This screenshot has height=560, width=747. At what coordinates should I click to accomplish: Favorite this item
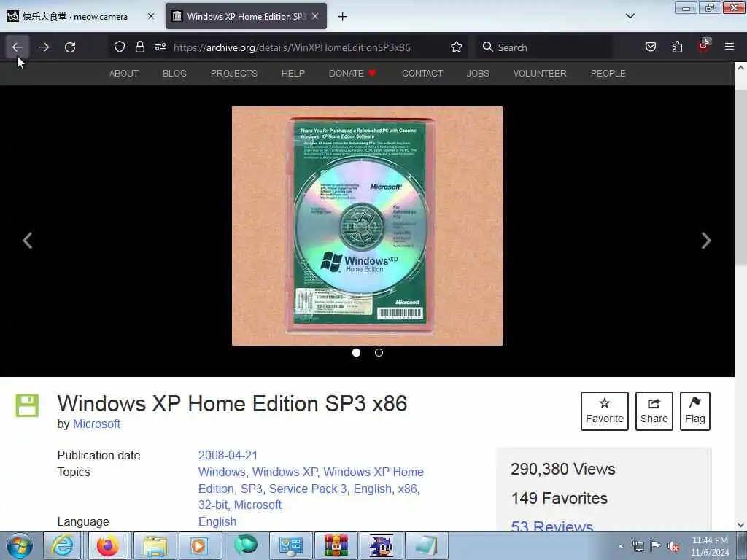[605, 411]
